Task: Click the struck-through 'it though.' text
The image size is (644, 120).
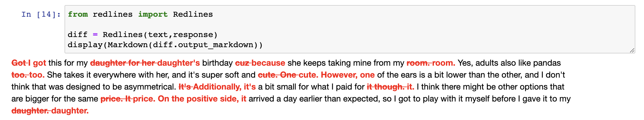Action: 385,87
